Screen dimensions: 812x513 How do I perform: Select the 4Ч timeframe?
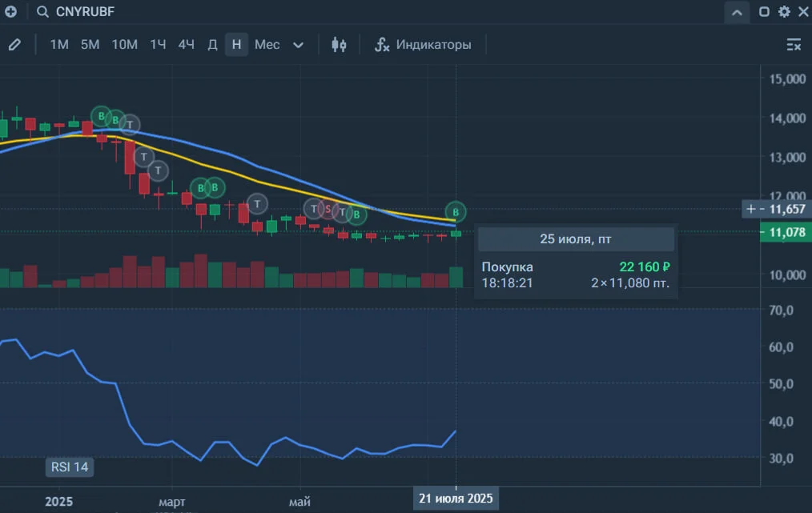(x=187, y=45)
